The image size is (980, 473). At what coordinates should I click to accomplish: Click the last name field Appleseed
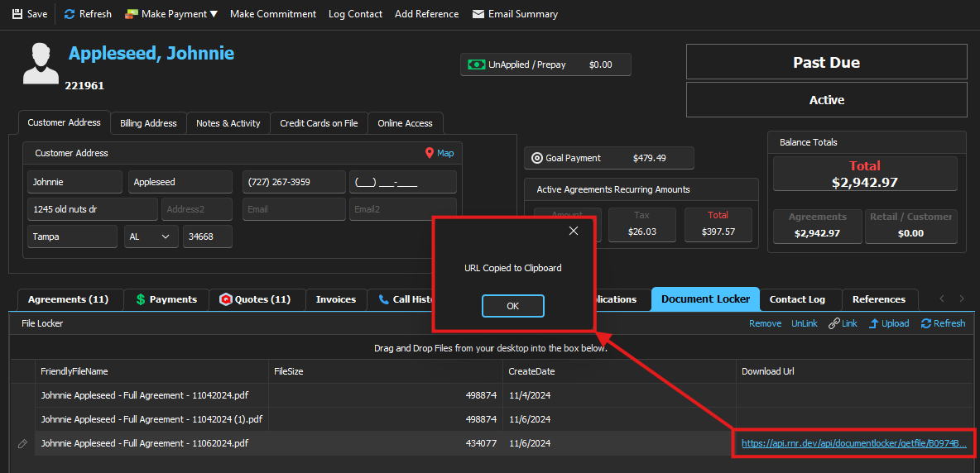click(x=180, y=182)
